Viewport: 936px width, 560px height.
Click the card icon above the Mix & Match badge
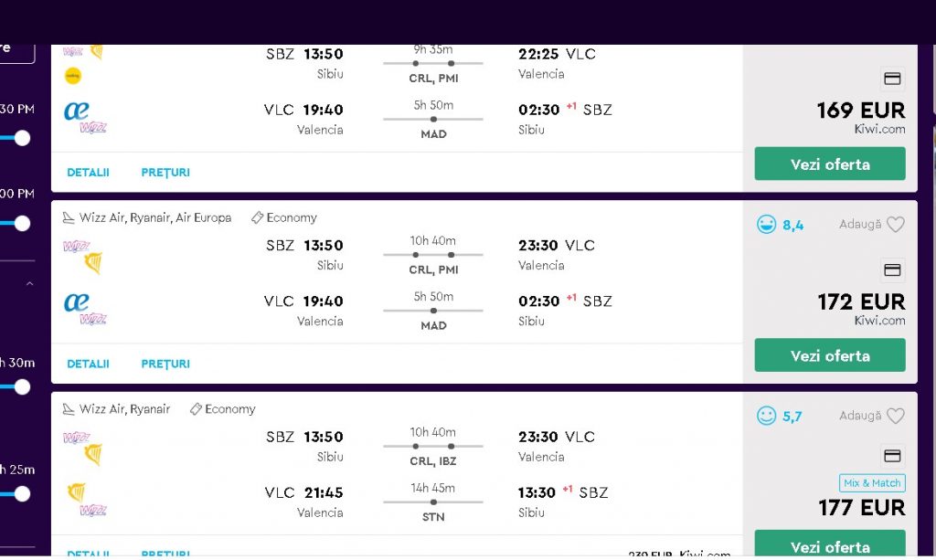pos(892,456)
